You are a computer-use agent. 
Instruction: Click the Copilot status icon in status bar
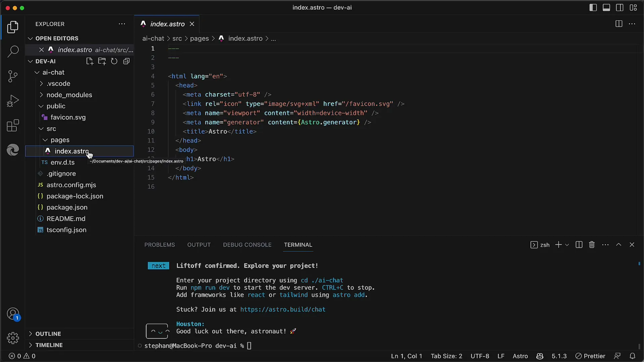(540, 356)
